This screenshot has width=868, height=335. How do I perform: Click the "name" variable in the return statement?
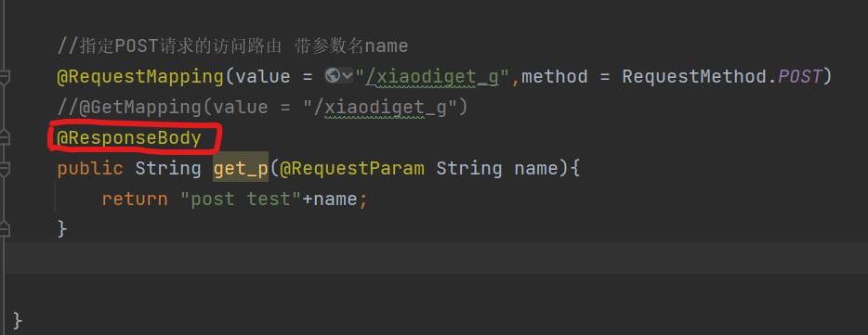tap(335, 199)
